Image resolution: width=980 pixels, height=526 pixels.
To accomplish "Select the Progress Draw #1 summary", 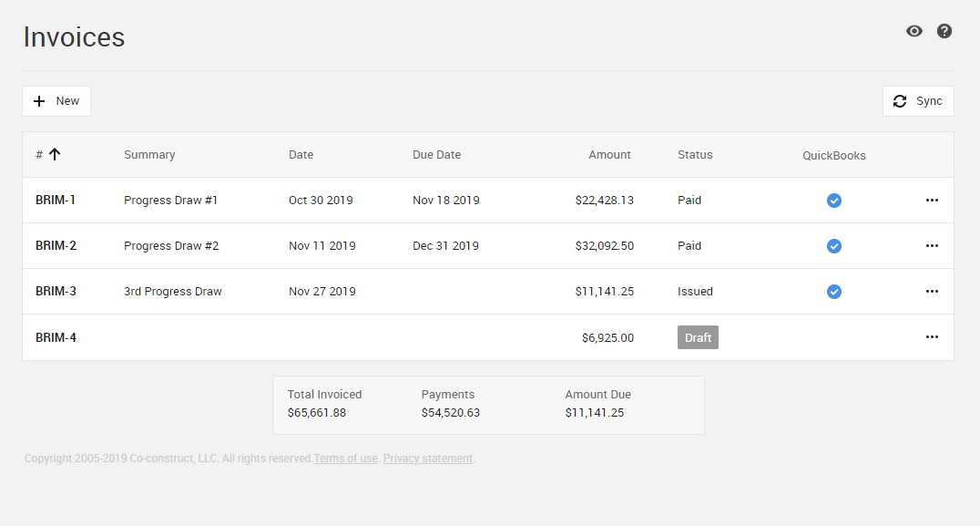I will [x=170, y=201].
